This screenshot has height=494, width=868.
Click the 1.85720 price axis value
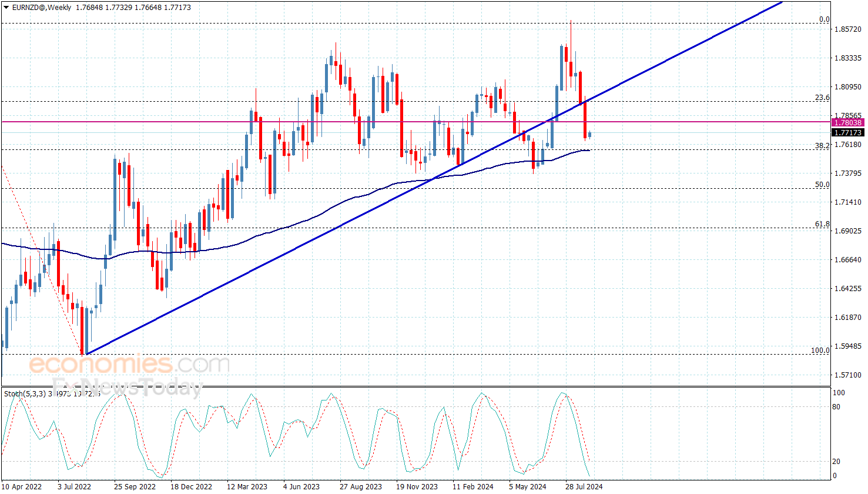pos(848,29)
